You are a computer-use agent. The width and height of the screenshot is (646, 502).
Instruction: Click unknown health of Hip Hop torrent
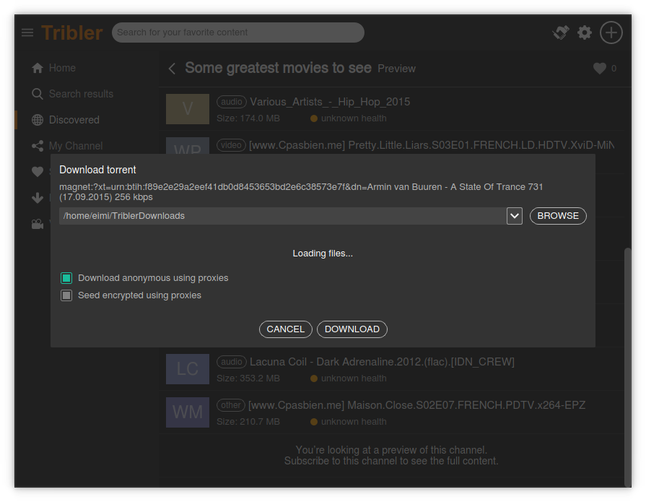pos(349,118)
